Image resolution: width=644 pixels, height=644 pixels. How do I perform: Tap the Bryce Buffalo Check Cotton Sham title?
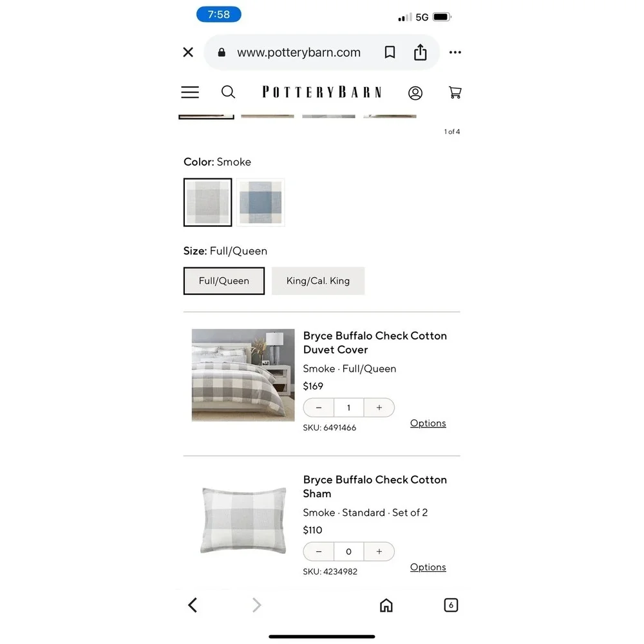pos(375,487)
